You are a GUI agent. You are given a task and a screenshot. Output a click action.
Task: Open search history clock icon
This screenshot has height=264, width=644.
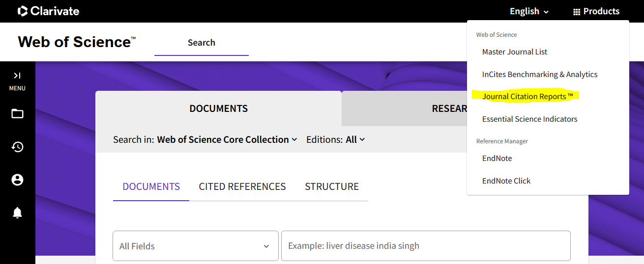pos(17,147)
